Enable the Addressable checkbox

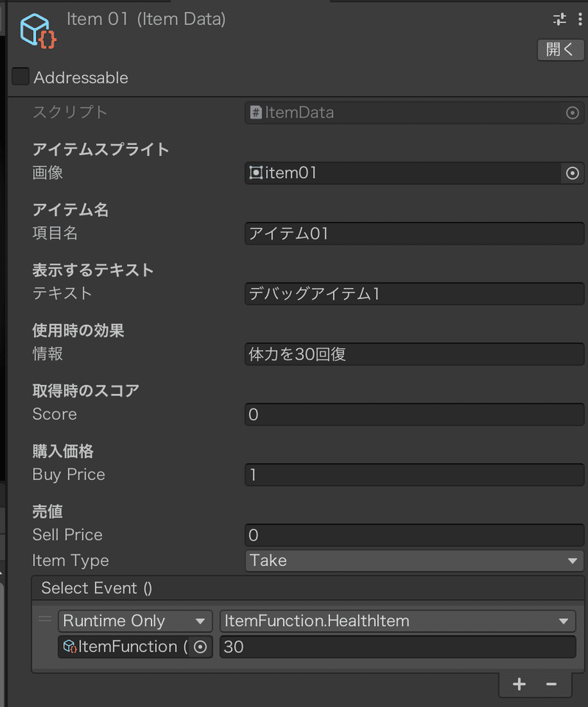(x=20, y=76)
